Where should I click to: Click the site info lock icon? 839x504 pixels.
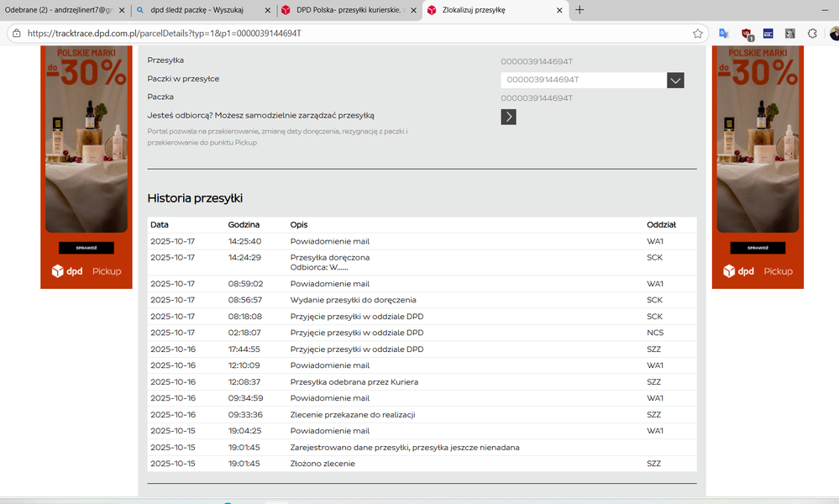tap(16, 34)
